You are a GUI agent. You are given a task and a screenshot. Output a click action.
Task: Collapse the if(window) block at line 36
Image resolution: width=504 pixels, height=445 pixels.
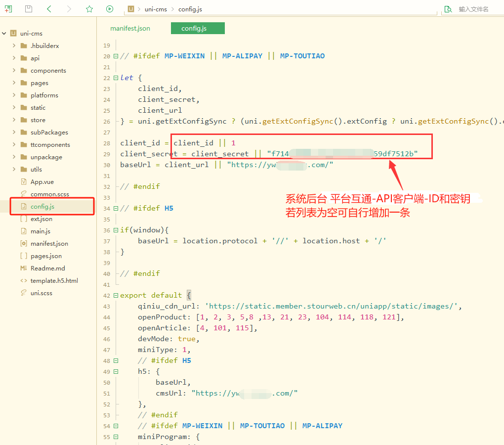click(x=116, y=230)
